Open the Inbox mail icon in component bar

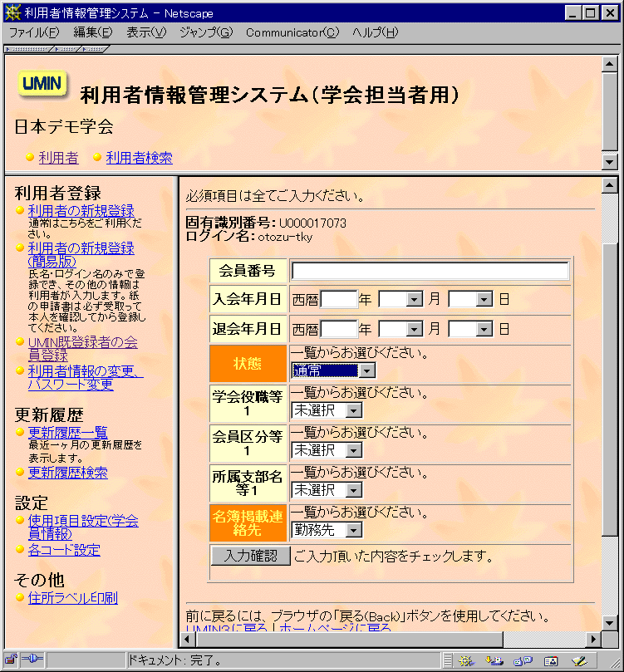[495, 661]
